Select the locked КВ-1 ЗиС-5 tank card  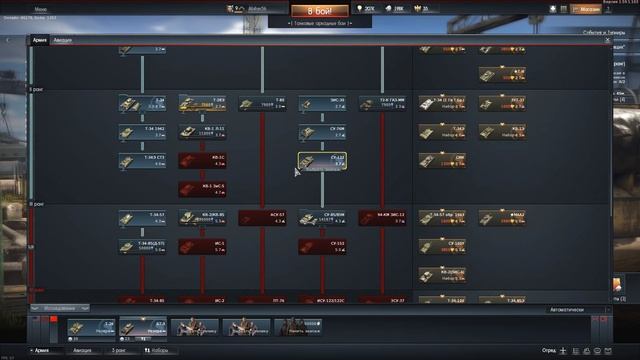pos(202,189)
